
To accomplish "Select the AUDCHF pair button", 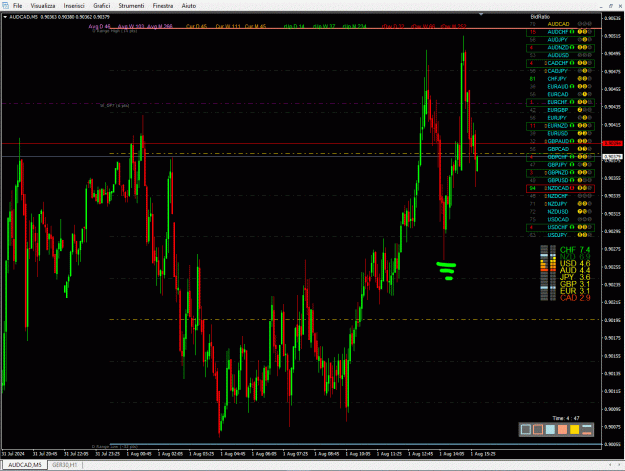I will (558, 32).
